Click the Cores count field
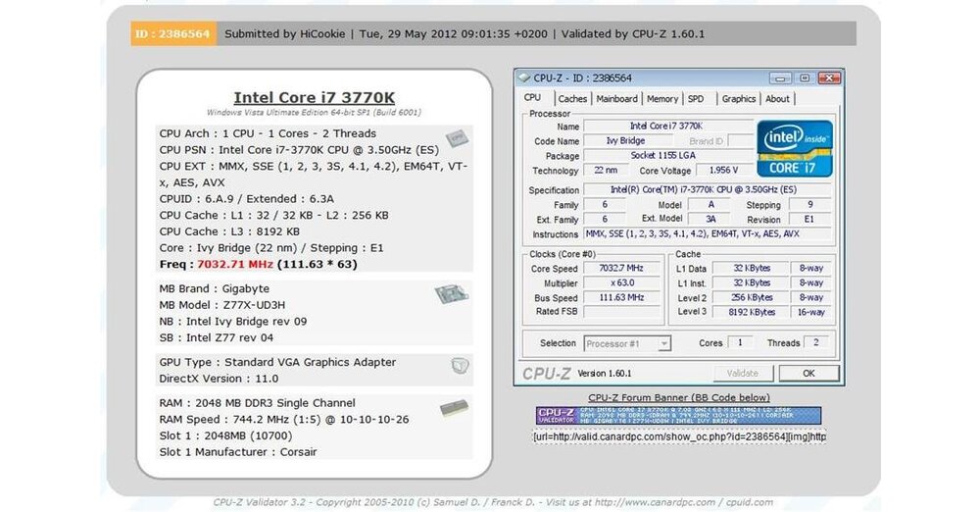The image size is (980, 512). 740,343
